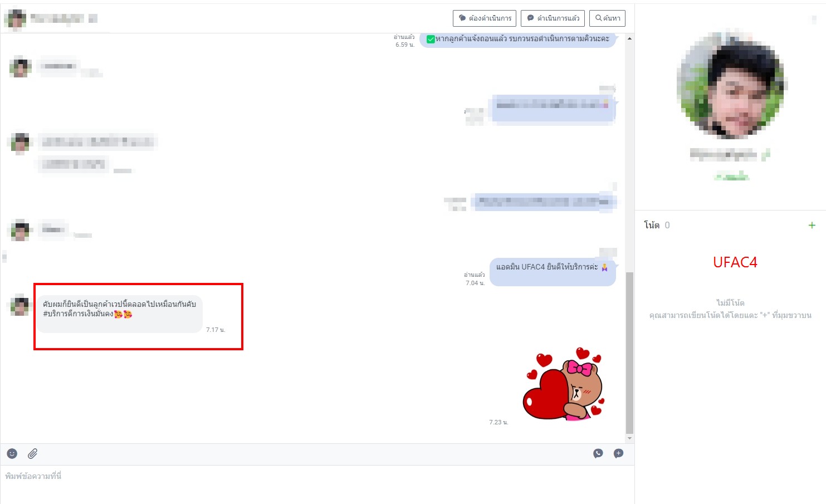Open the large customer profile picture

(x=731, y=86)
